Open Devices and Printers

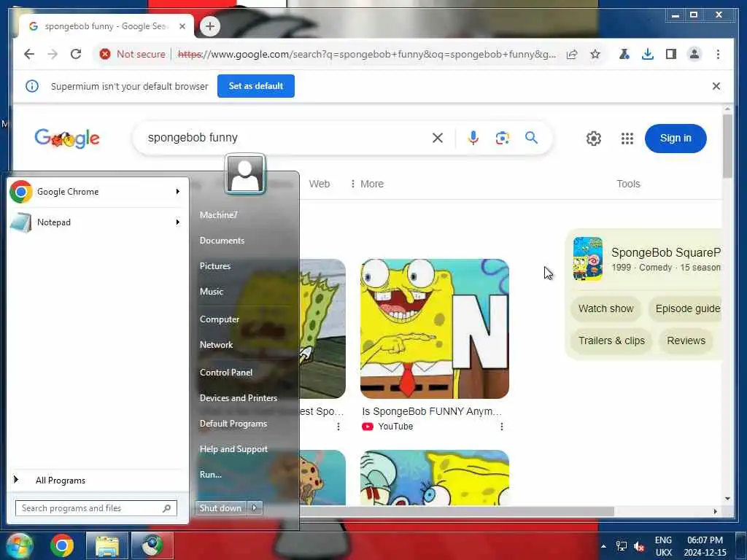239,398
